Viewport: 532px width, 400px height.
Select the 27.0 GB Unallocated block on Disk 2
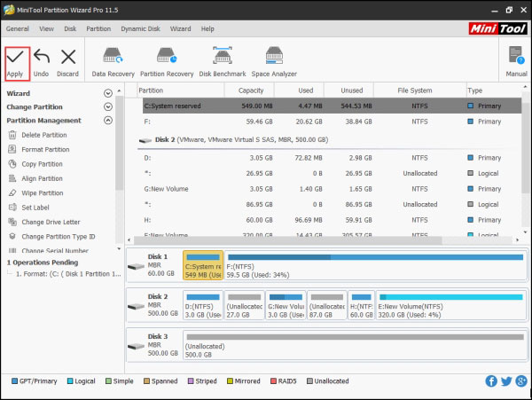pos(245,305)
